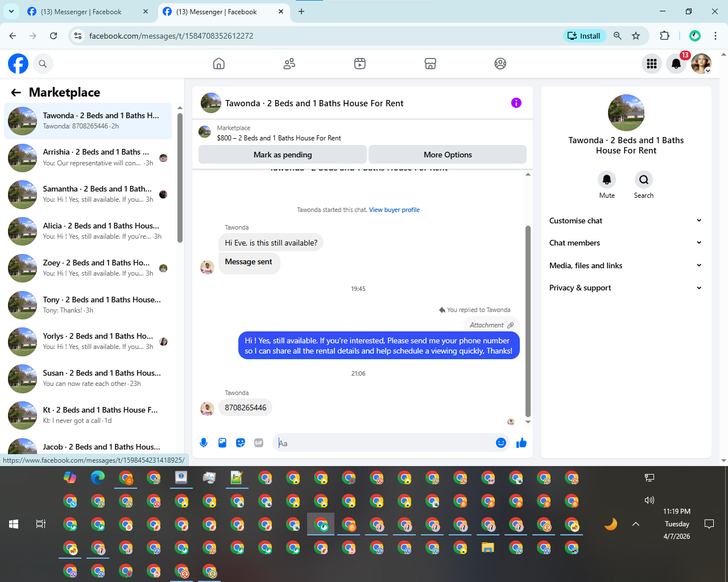Open the Groups icon in top navigation

pos(500,64)
